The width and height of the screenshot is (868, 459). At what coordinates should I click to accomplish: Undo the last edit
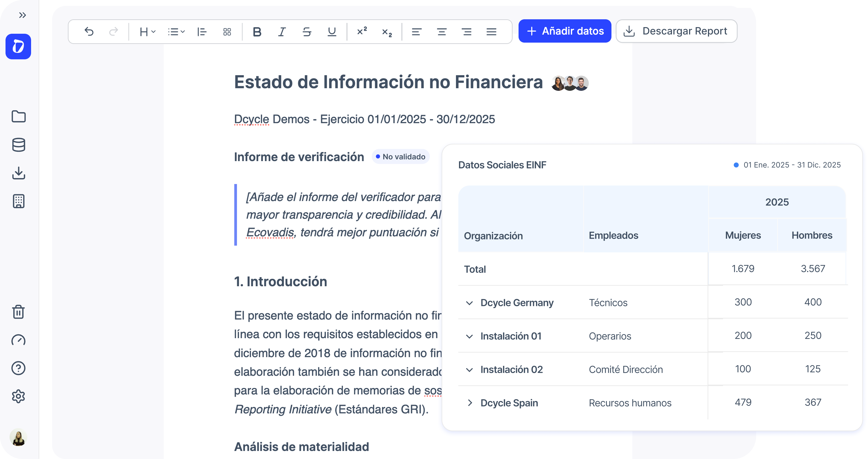[x=89, y=31]
